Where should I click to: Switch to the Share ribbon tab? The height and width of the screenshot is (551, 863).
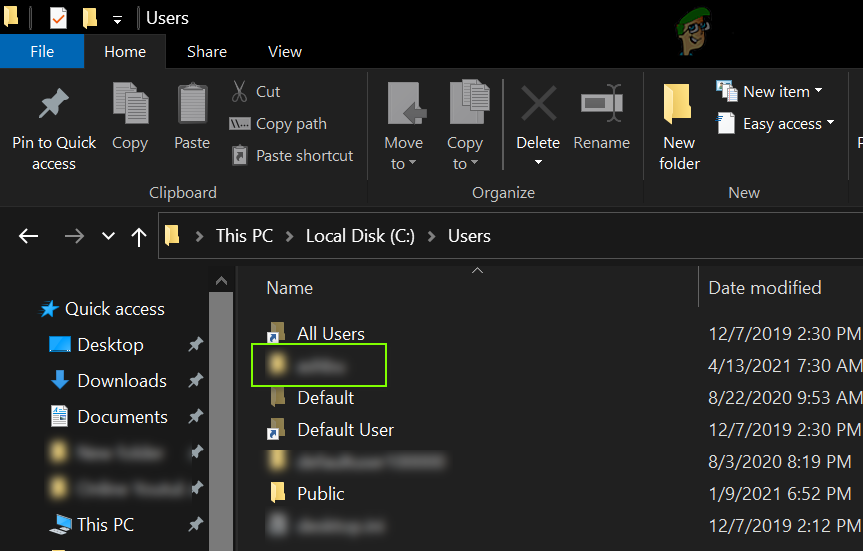207,51
